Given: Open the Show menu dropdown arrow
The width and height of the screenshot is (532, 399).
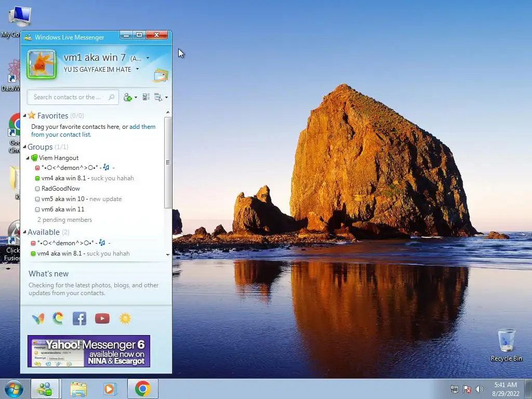Looking at the screenshot, I should click(166, 98).
